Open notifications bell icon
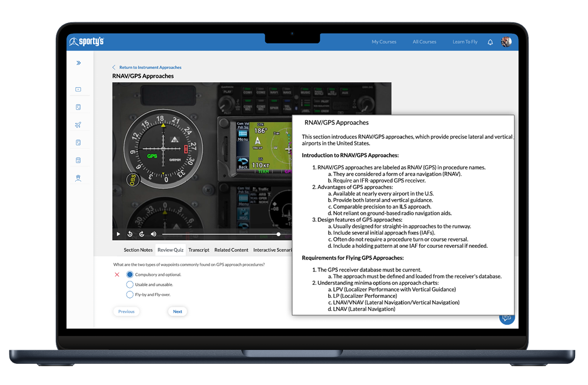The width and height of the screenshot is (588, 385). 490,42
